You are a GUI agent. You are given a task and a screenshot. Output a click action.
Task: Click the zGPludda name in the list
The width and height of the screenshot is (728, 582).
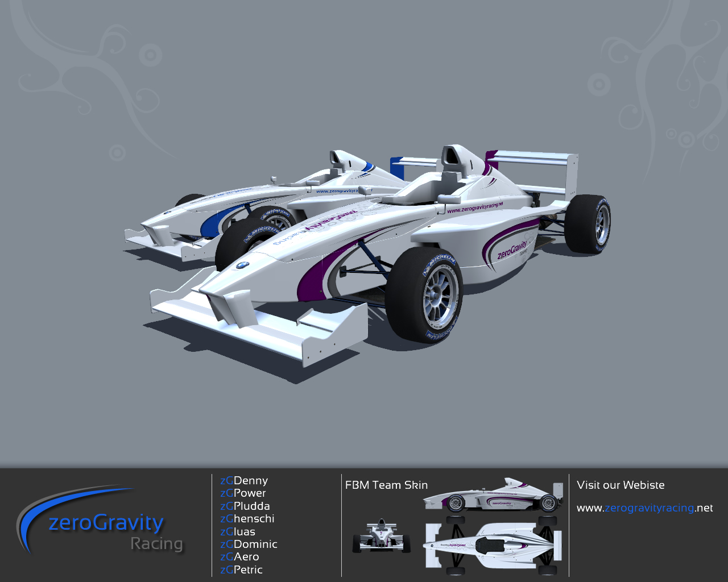(x=245, y=506)
